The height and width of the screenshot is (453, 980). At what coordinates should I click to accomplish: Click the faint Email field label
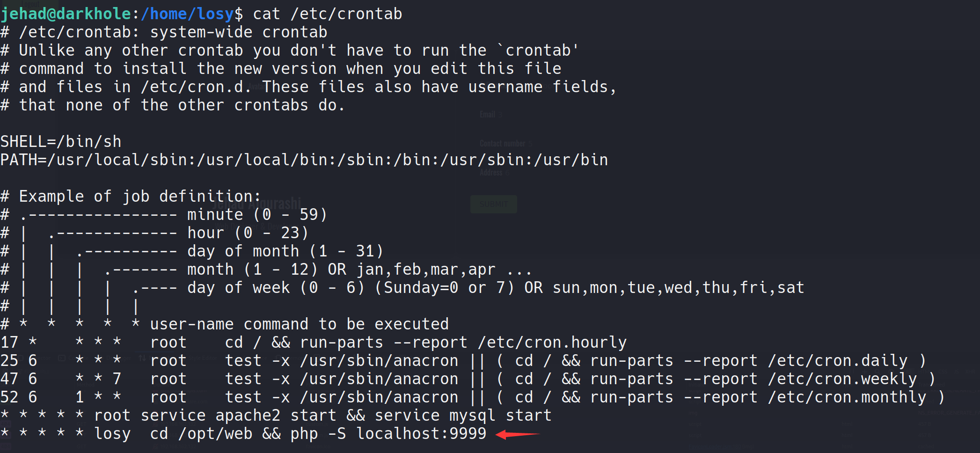click(488, 114)
